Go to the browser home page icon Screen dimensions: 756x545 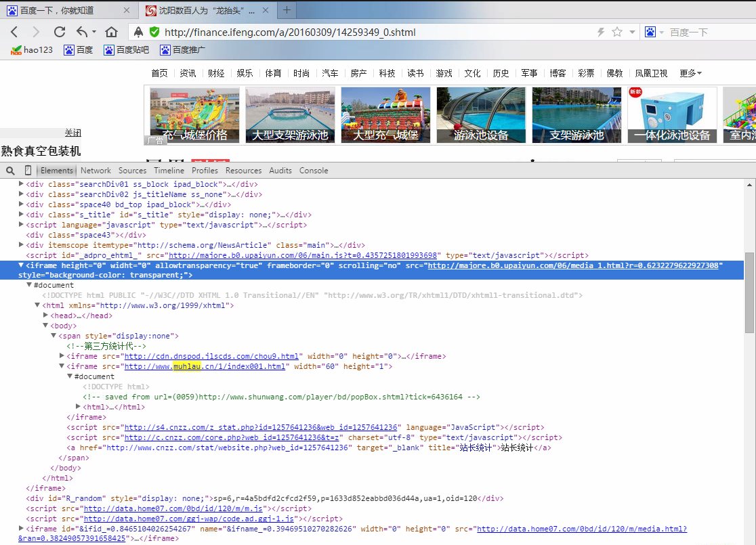[x=112, y=32]
